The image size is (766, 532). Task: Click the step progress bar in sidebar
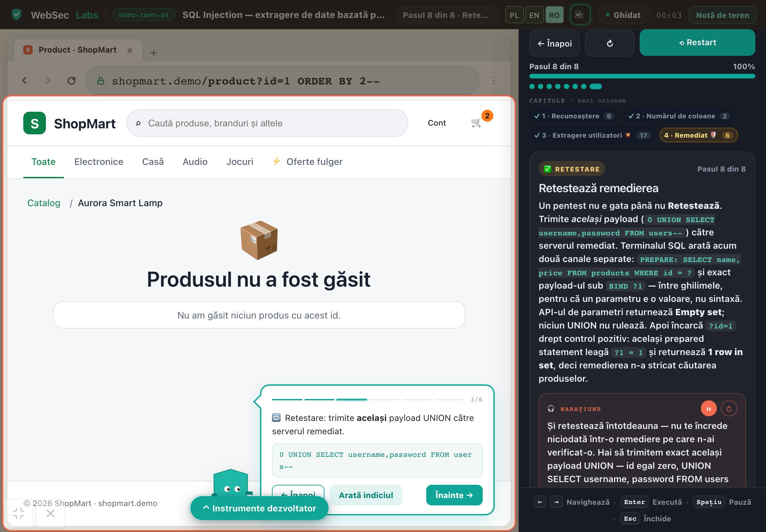[x=642, y=76]
